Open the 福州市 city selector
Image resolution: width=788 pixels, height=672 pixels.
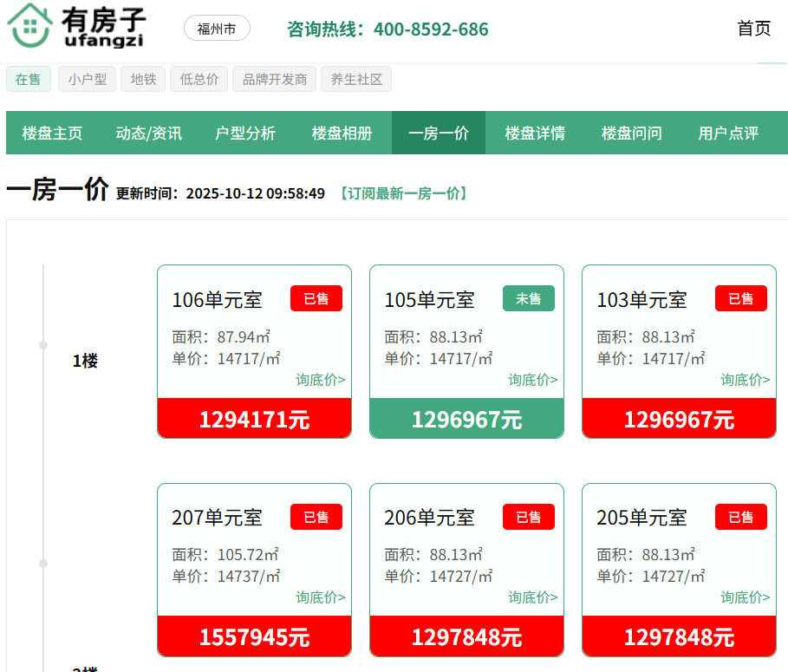(x=217, y=29)
